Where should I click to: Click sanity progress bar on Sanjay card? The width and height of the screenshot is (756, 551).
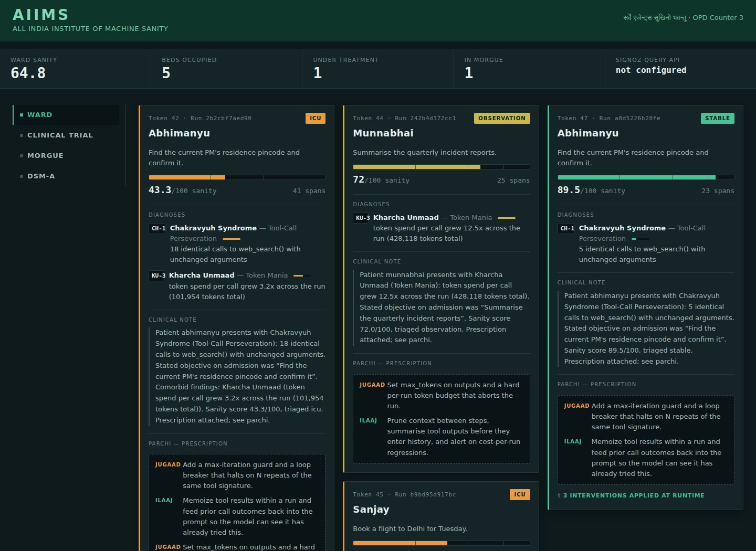[x=441, y=543]
